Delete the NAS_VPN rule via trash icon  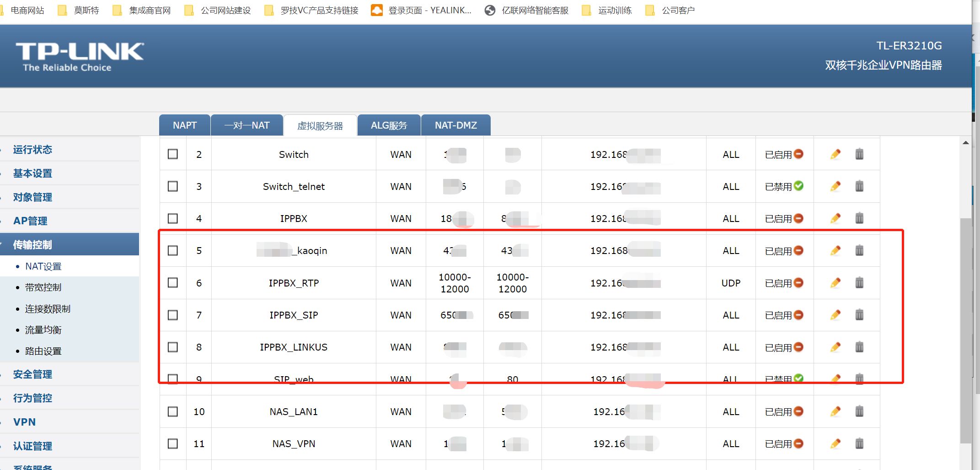pyautogui.click(x=859, y=443)
